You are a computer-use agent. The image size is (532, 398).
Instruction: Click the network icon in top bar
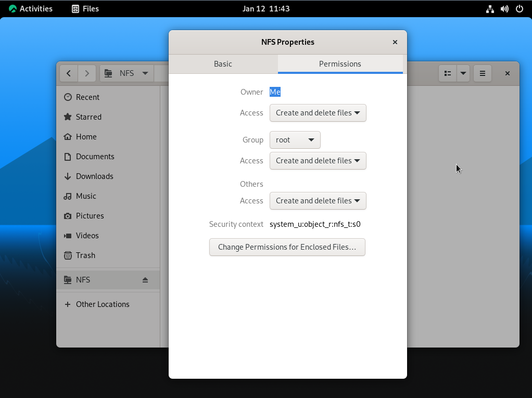coord(490,9)
